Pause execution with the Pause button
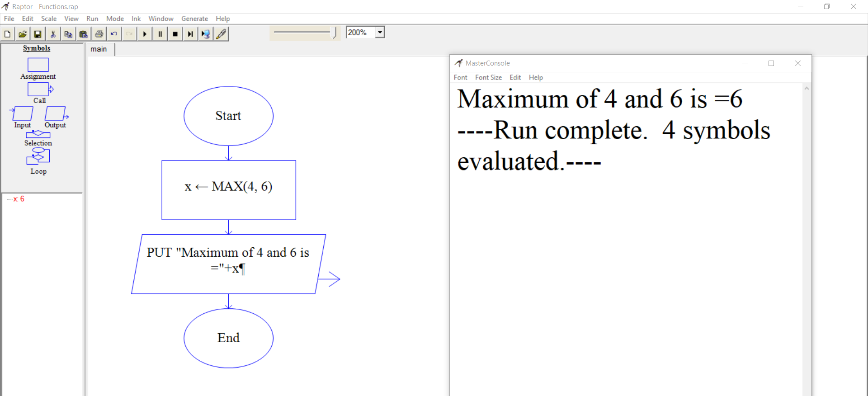The height and width of the screenshot is (396, 868). (x=160, y=34)
